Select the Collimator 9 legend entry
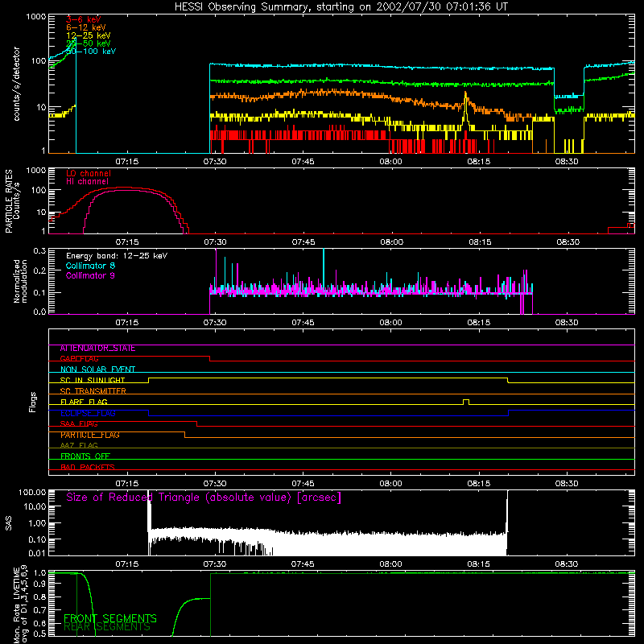 tap(90, 275)
